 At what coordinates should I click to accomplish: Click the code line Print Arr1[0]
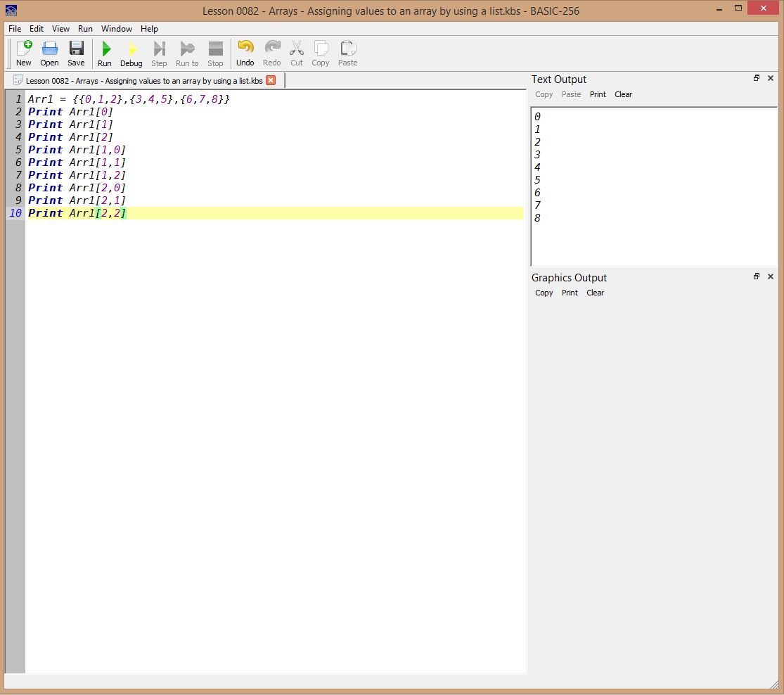(x=70, y=112)
